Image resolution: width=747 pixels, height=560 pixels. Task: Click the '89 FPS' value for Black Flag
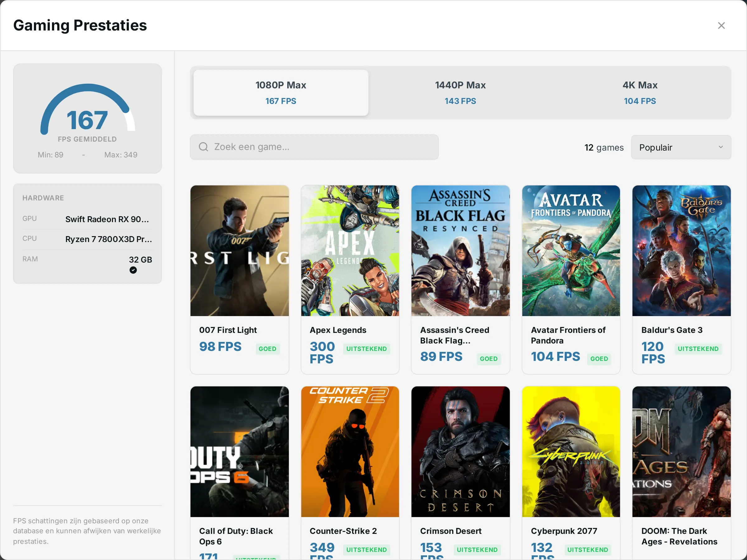click(x=441, y=357)
